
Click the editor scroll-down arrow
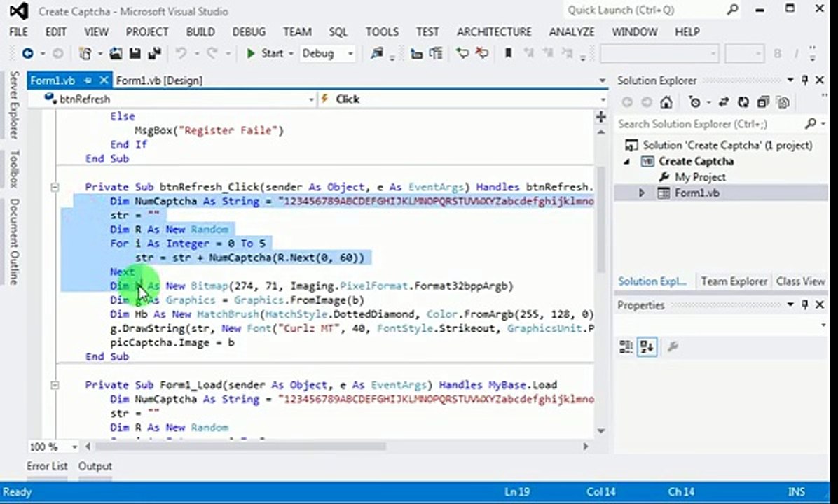pyautogui.click(x=600, y=431)
